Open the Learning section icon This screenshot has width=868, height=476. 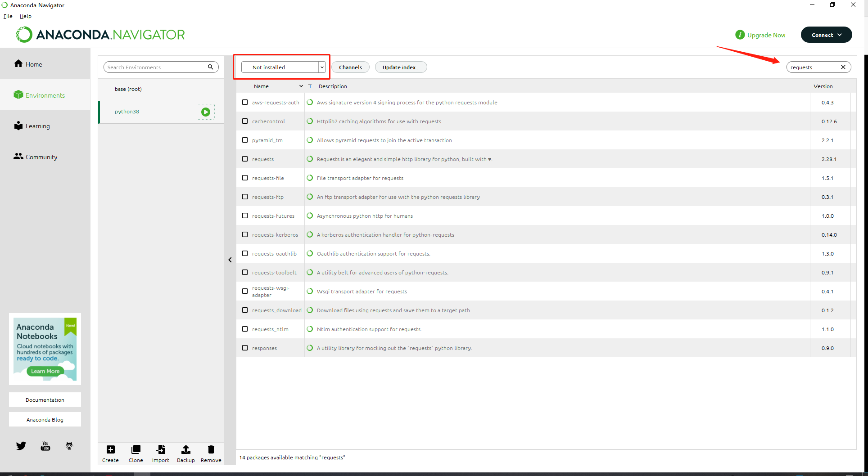[x=18, y=126]
